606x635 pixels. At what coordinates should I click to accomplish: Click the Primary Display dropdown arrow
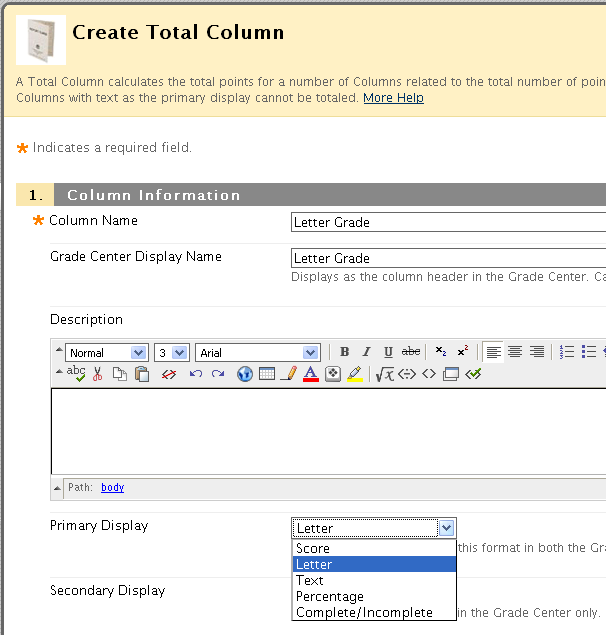point(446,528)
